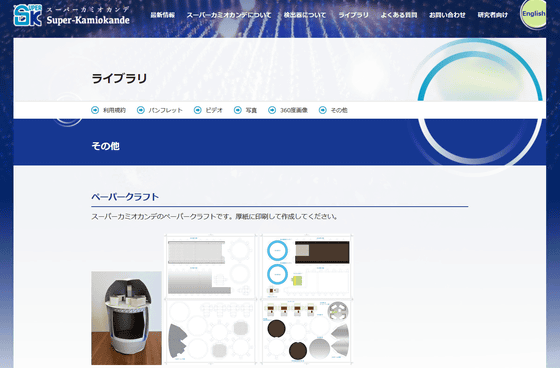Go to the 360度画像 section link
560x368 pixels.
point(294,110)
